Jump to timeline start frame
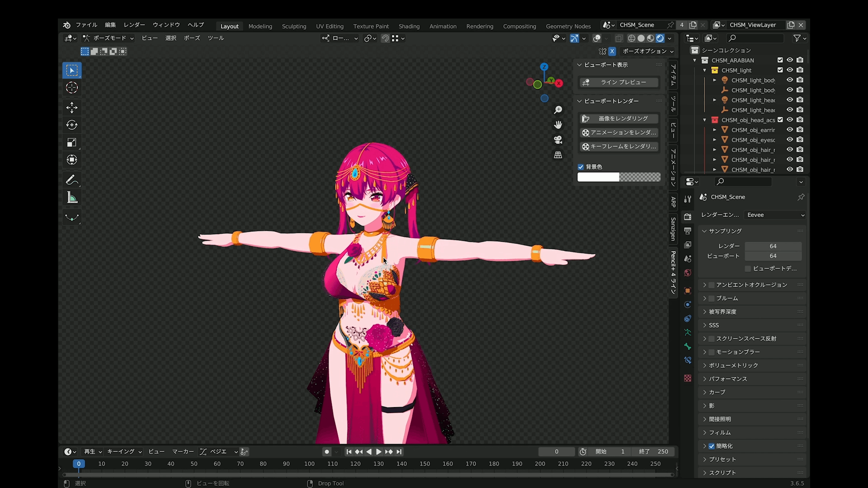 [x=349, y=451]
